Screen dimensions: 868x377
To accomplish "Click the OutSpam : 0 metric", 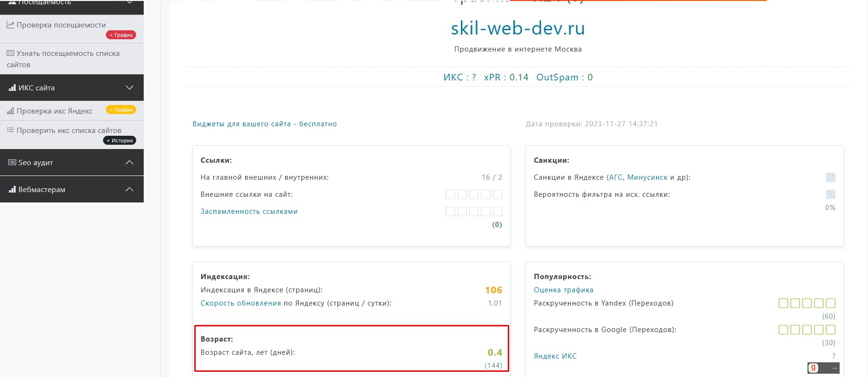I will click(564, 77).
